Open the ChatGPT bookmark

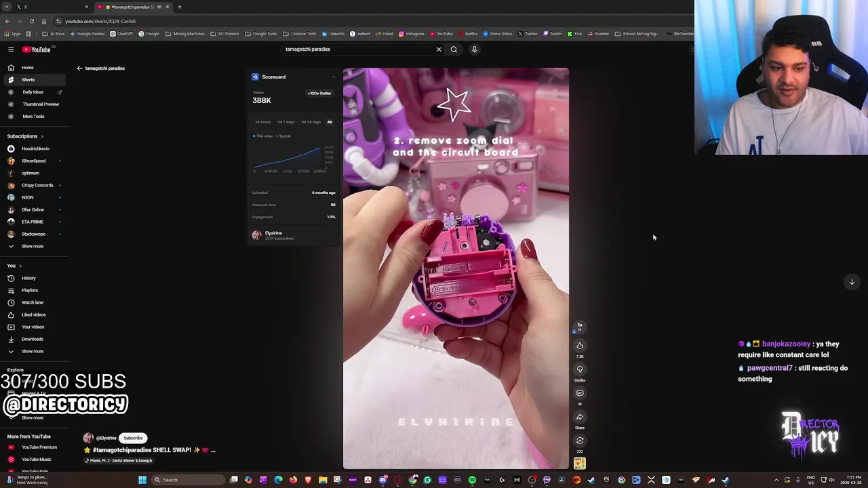[121, 34]
